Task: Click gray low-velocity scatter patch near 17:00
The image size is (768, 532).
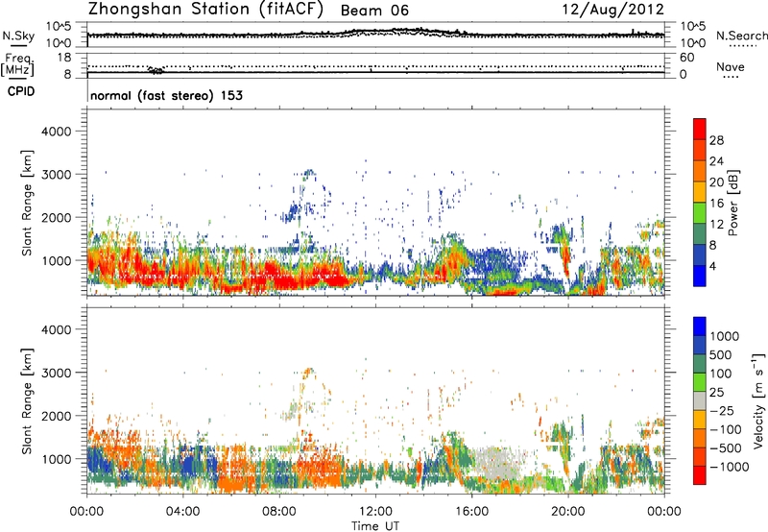Action: click(x=497, y=463)
